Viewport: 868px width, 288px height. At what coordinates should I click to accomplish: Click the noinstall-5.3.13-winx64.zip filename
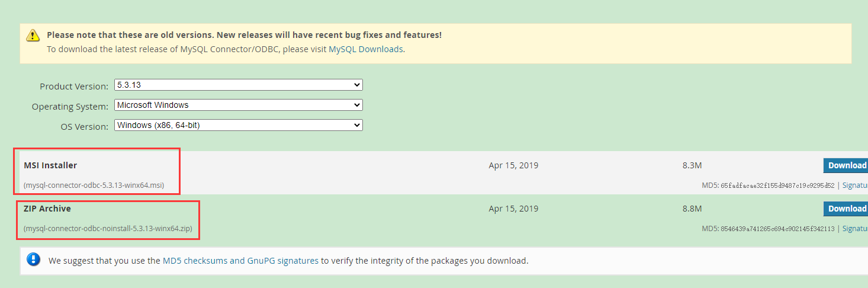click(x=108, y=229)
